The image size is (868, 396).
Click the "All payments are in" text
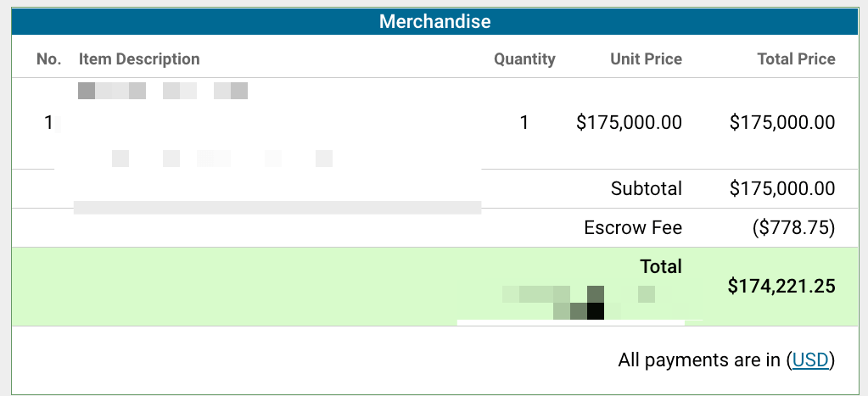(x=699, y=360)
